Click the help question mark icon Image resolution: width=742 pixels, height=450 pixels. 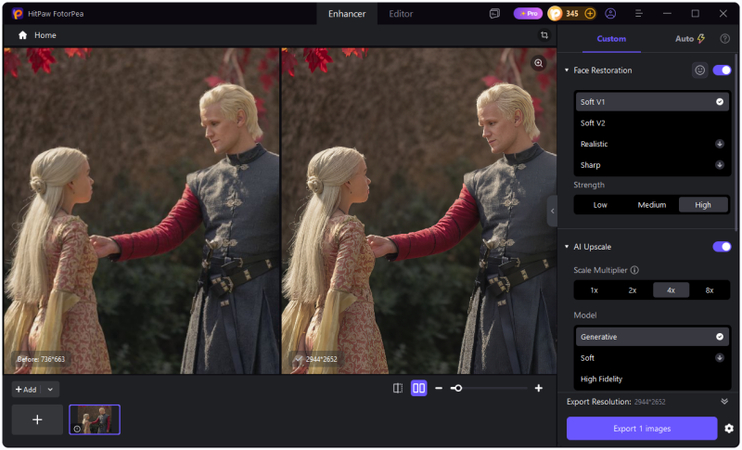[x=724, y=39]
